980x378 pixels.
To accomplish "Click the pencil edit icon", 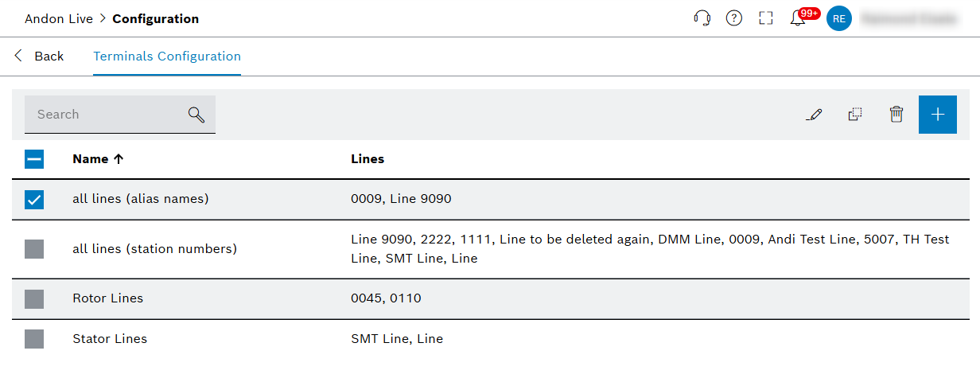I will tap(813, 115).
